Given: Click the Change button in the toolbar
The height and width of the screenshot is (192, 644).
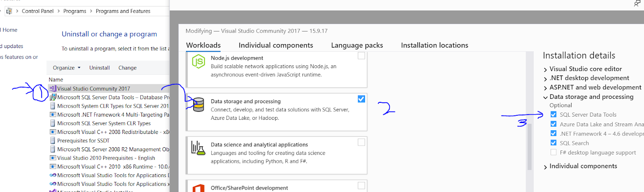Looking at the screenshot, I should click(x=127, y=68).
